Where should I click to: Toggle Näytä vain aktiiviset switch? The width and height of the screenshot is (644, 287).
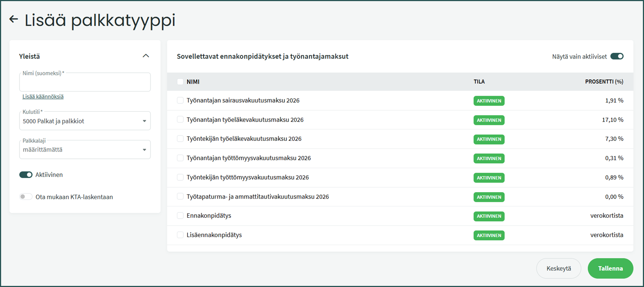click(x=617, y=56)
